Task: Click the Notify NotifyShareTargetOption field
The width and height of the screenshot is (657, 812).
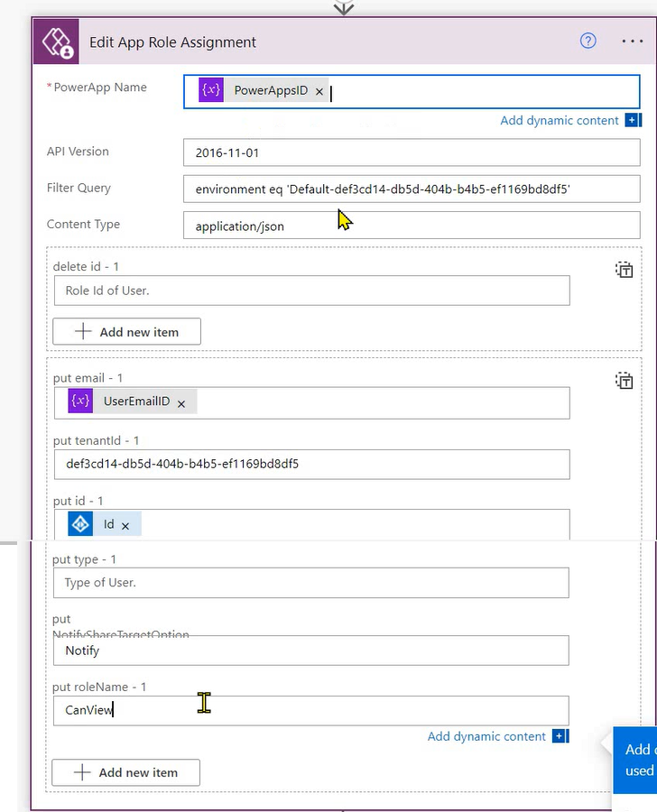Action: (310, 651)
